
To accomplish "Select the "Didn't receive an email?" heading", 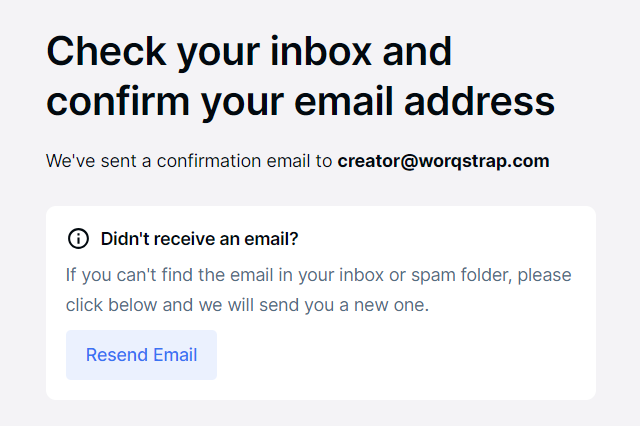I will point(200,239).
